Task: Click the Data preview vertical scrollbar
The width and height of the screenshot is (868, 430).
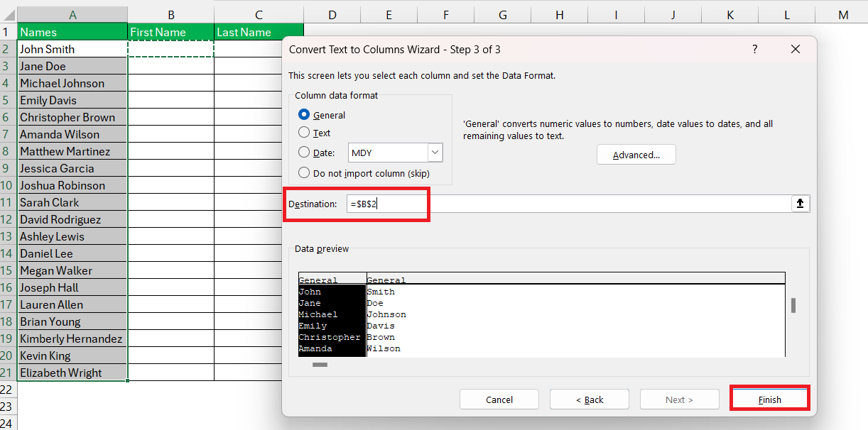Action: click(x=793, y=305)
